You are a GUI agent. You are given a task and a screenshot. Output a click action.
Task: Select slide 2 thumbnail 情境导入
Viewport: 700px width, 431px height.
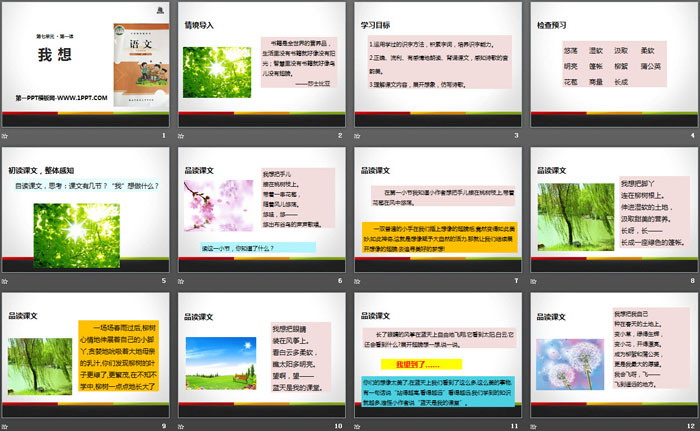tap(262, 64)
